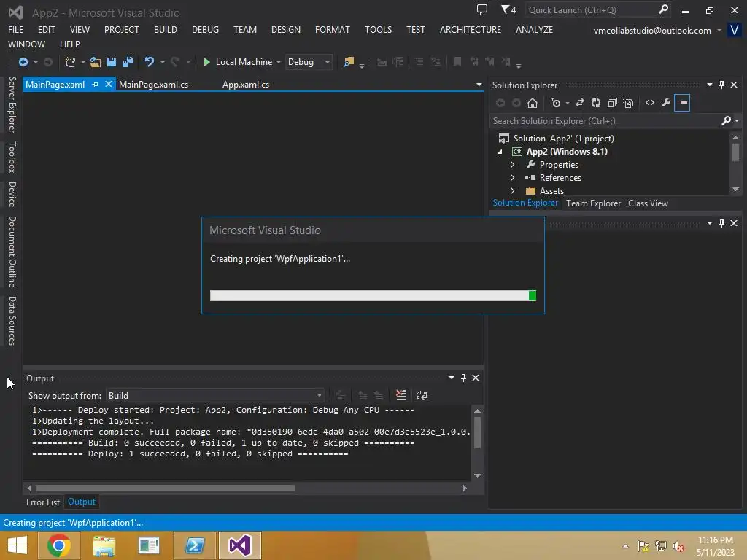Select the Solution 'App2' node
Image resolution: width=747 pixels, height=560 pixels.
(x=563, y=139)
